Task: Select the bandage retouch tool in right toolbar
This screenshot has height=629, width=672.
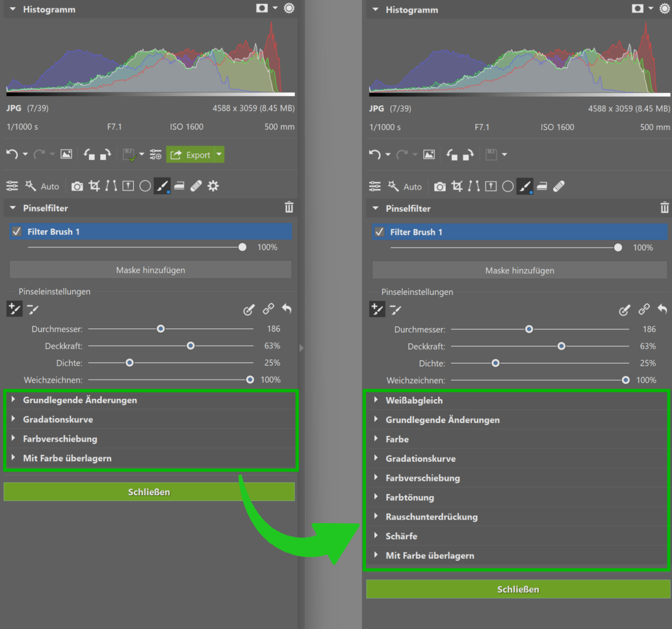Action: tap(559, 186)
